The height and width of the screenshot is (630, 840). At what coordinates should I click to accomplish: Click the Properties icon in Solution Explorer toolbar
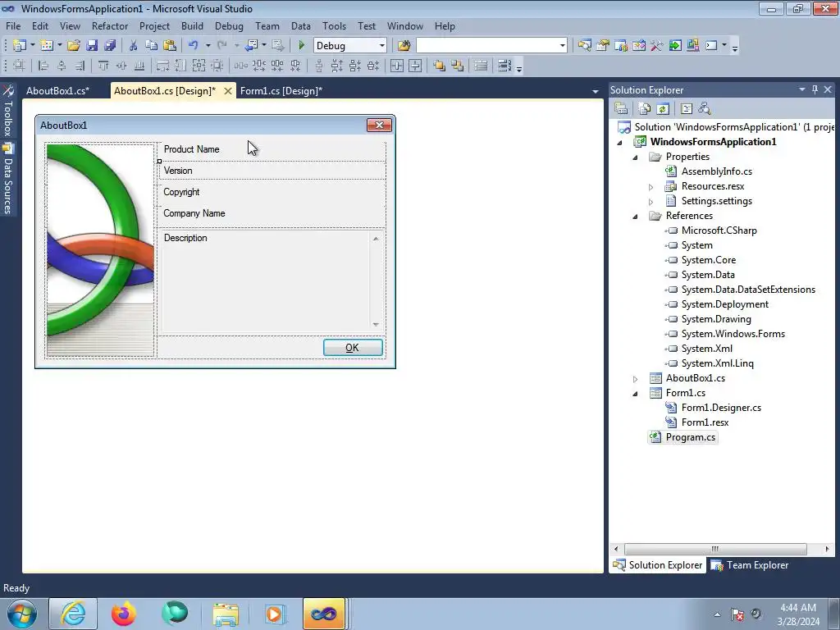click(621, 109)
